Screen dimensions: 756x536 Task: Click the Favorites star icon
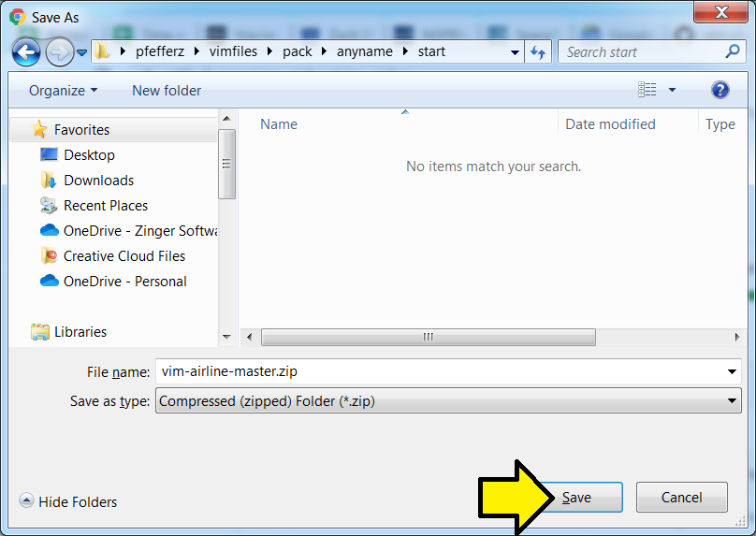tap(39, 129)
